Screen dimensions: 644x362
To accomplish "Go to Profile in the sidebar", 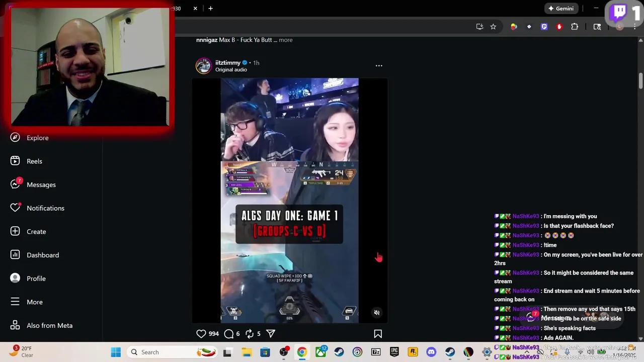I will click(29, 279).
